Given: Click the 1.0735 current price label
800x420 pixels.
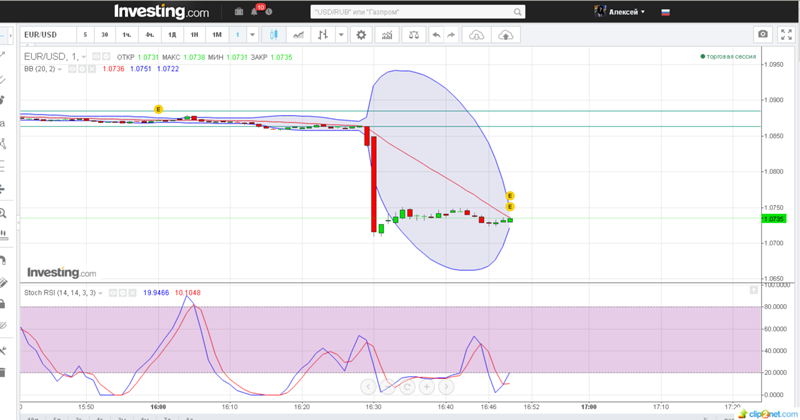Looking at the screenshot, I should pos(774,219).
